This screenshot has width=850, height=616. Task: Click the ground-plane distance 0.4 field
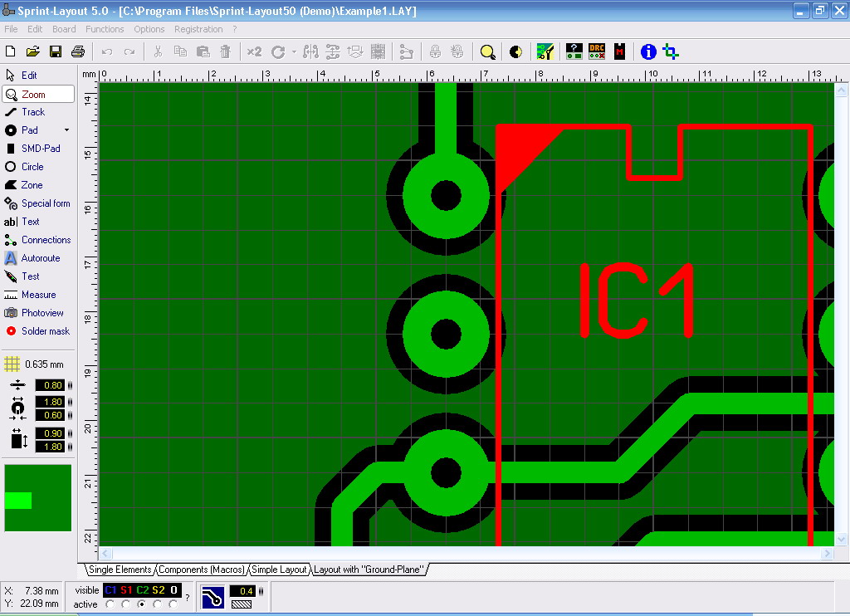(x=242, y=591)
